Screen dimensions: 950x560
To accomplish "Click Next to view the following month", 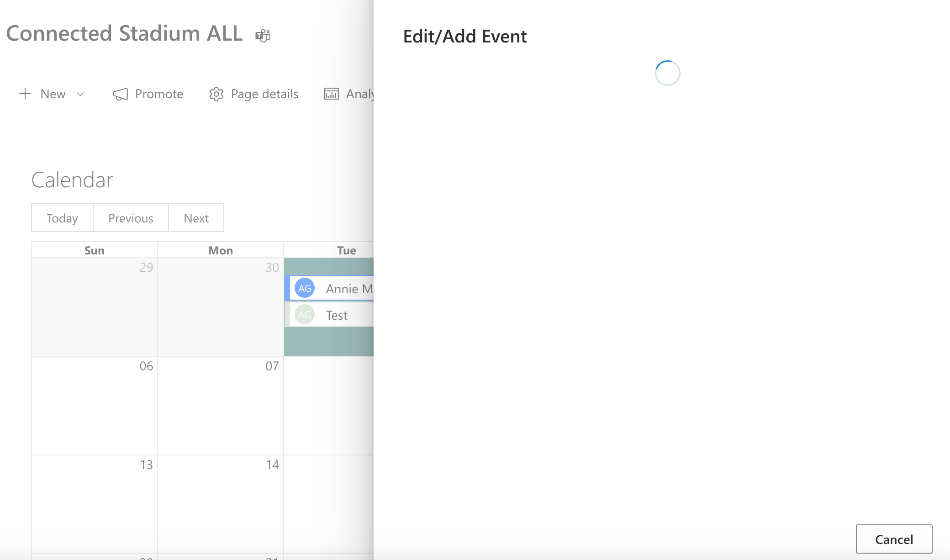I will pos(196,218).
